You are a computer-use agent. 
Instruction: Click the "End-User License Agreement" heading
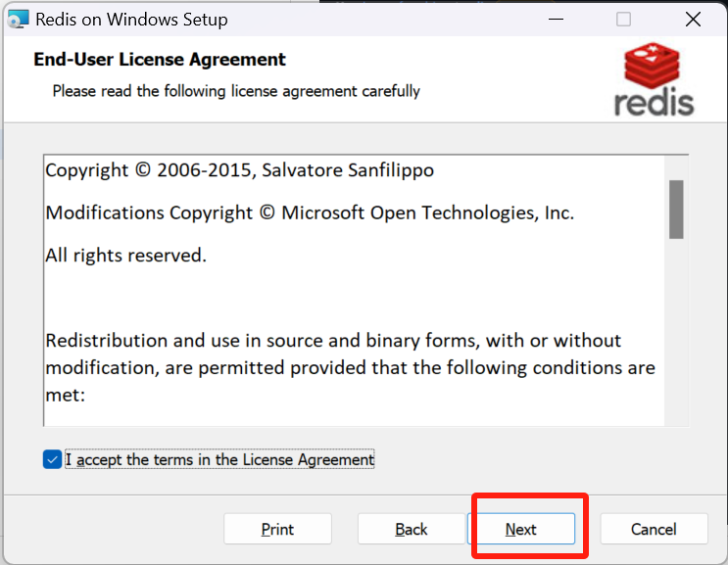pyautogui.click(x=160, y=60)
